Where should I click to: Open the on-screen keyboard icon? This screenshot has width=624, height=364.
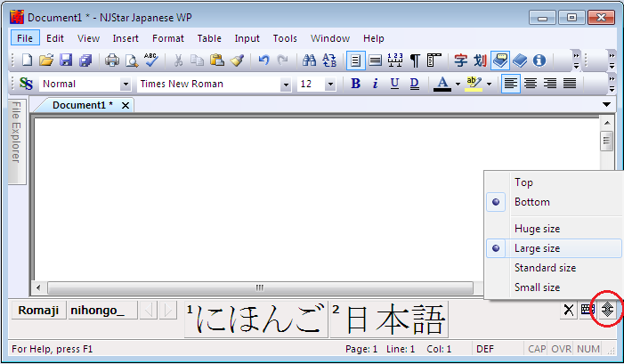coord(588,310)
